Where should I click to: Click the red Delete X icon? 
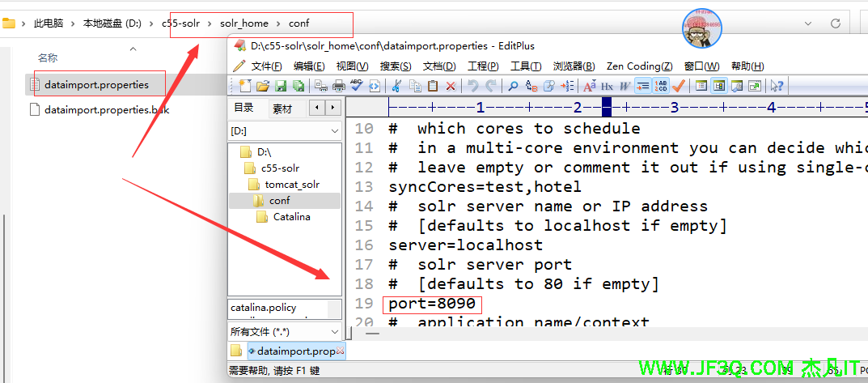pyautogui.click(x=451, y=86)
